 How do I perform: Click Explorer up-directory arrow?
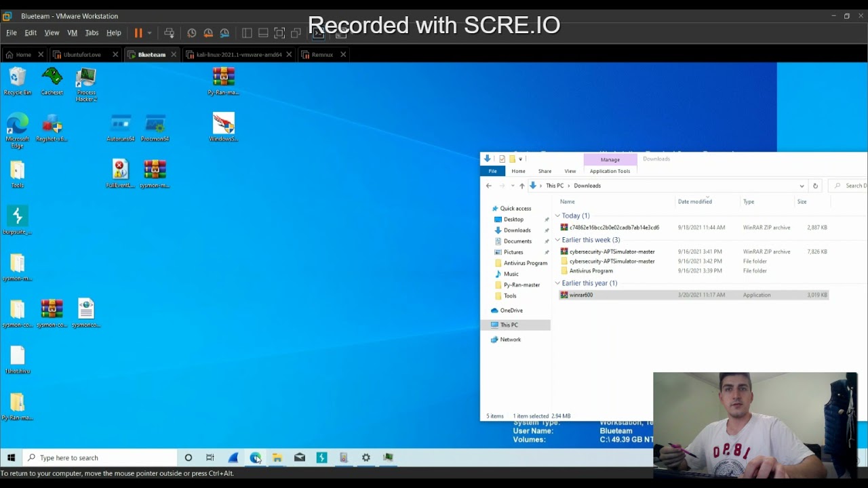(x=521, y=186)
